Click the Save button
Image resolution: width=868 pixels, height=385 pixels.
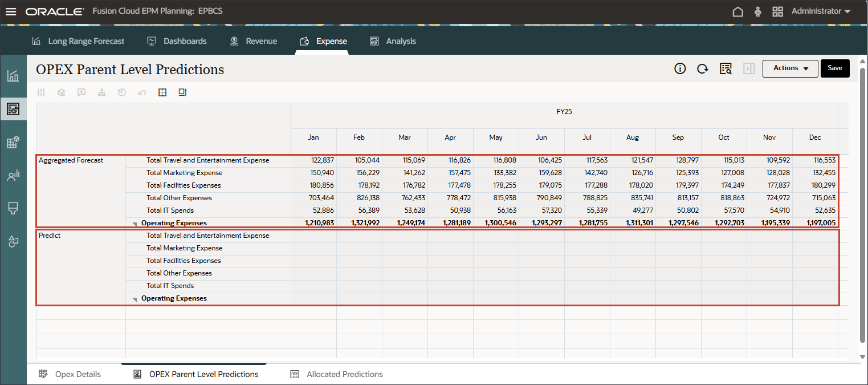(834, 68)
